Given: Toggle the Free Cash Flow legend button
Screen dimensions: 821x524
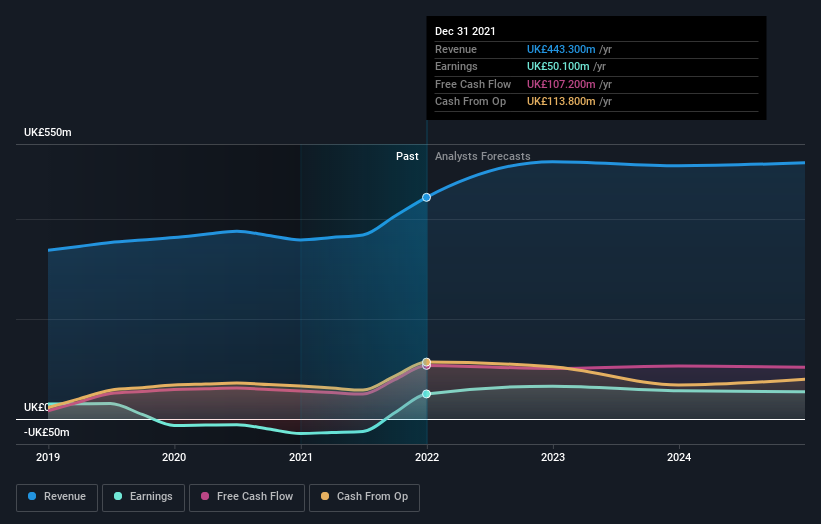Looking at the screenshot, I should (247, 497).
